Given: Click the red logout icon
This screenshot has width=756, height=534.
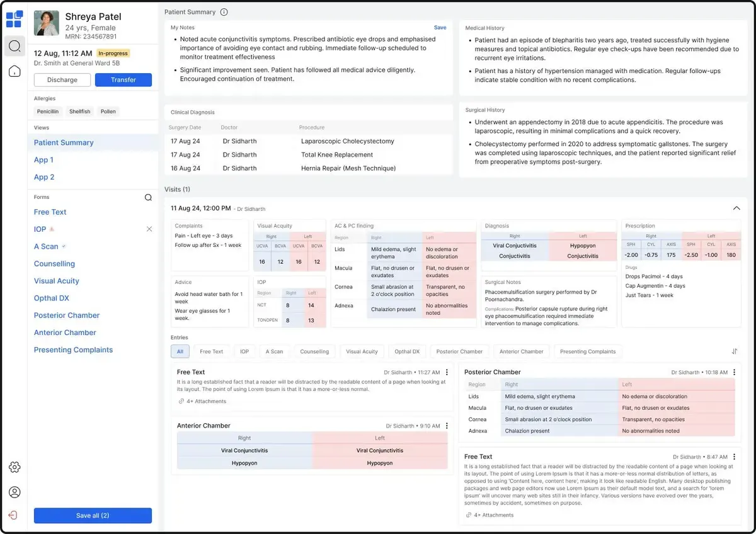Looking at the screenshot, I should tap(13, 515).
